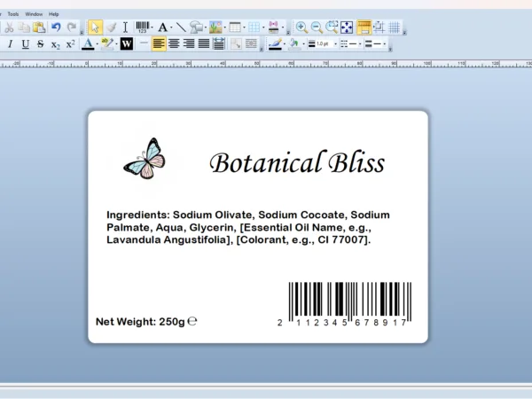Toggle the grid display button
Screen dimensions: 532x399
click(394, 27)
